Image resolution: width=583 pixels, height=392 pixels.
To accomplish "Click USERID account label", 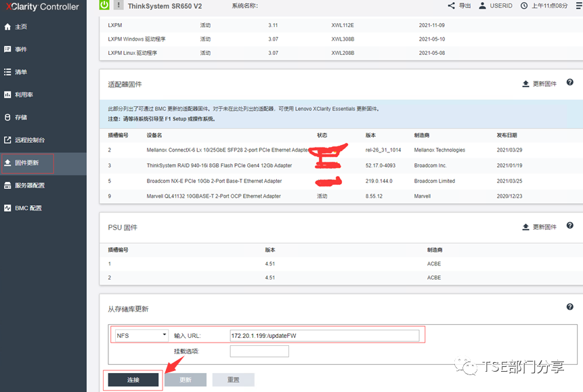I will (x=501, y=6).
